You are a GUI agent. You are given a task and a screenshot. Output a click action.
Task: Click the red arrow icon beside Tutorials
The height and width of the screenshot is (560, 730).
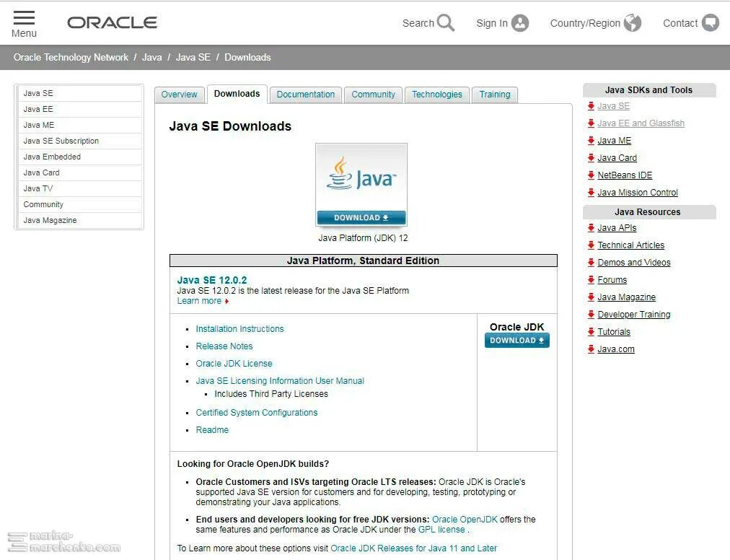click(591, 331)
